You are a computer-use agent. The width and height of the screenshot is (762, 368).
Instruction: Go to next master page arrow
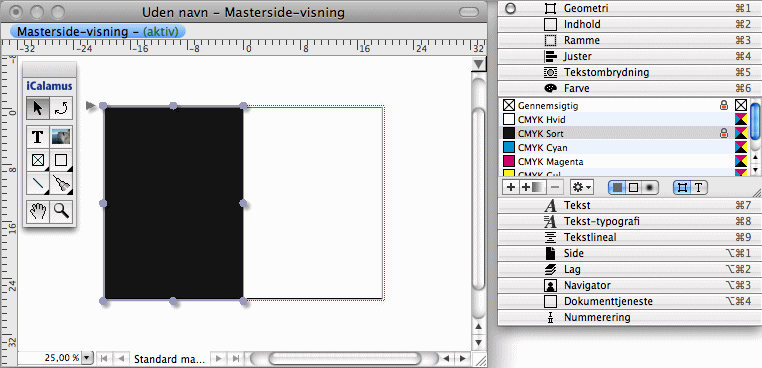coord(219,359)
